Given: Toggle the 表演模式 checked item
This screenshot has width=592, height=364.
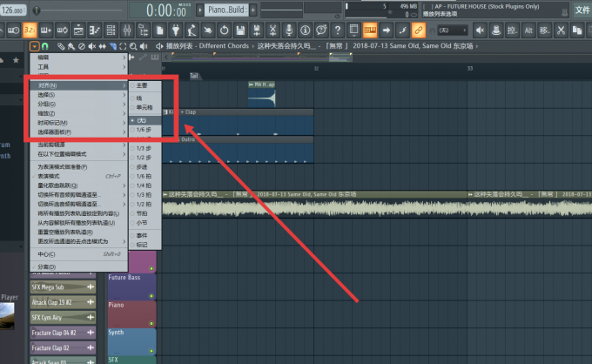Looking at the screenshot, I should pos(79,176).
